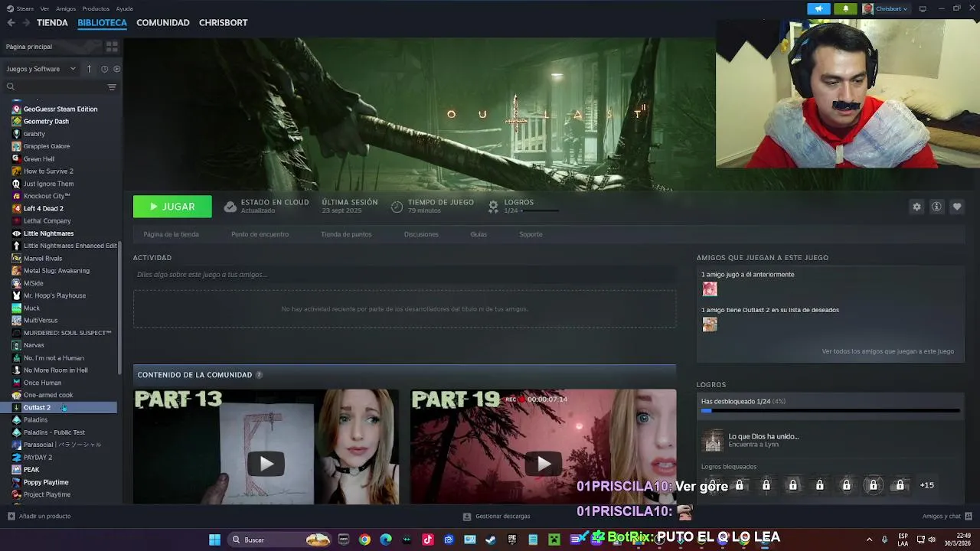Toggle collections grid view icon
This screenshot has height=551, width=980.
click(112, 47)
